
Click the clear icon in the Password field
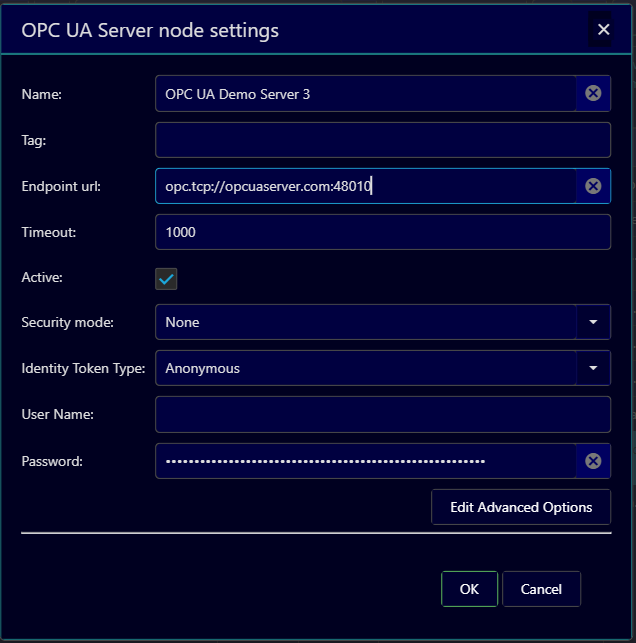593,461
